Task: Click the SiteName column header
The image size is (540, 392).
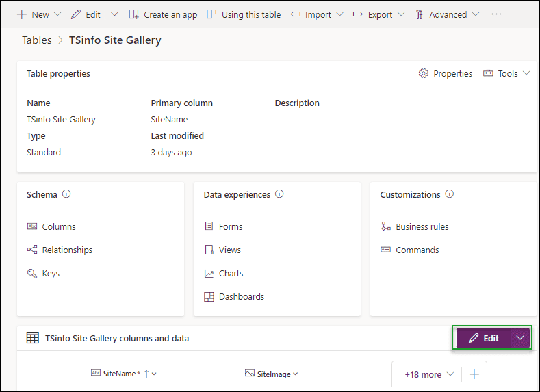Action: (119, 374)
